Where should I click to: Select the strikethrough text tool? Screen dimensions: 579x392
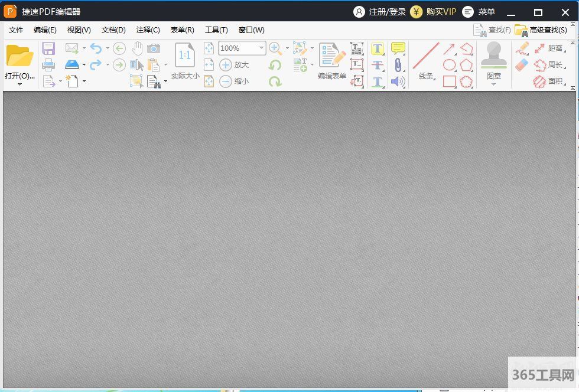pos(378,65)
